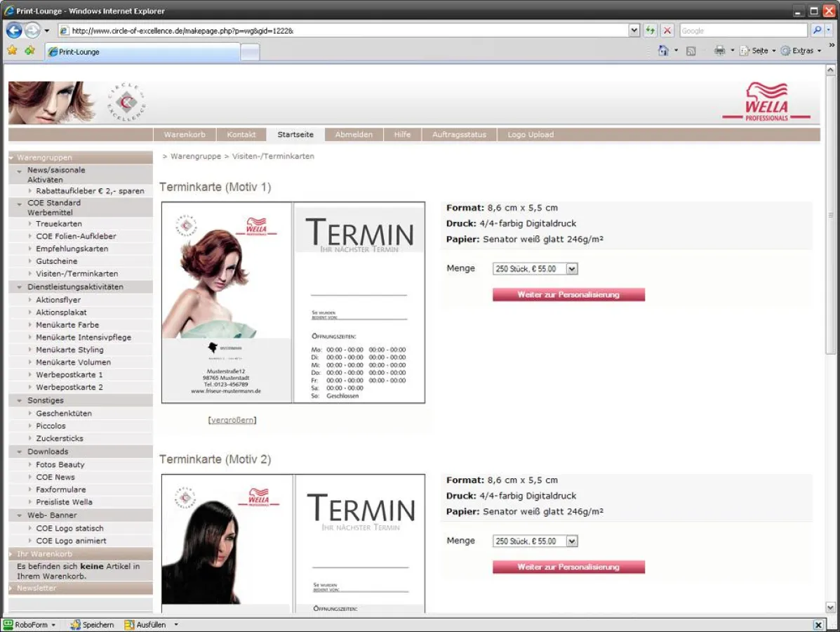
Task: Stop loading with the red X icon
Action: tap(667, 30)
